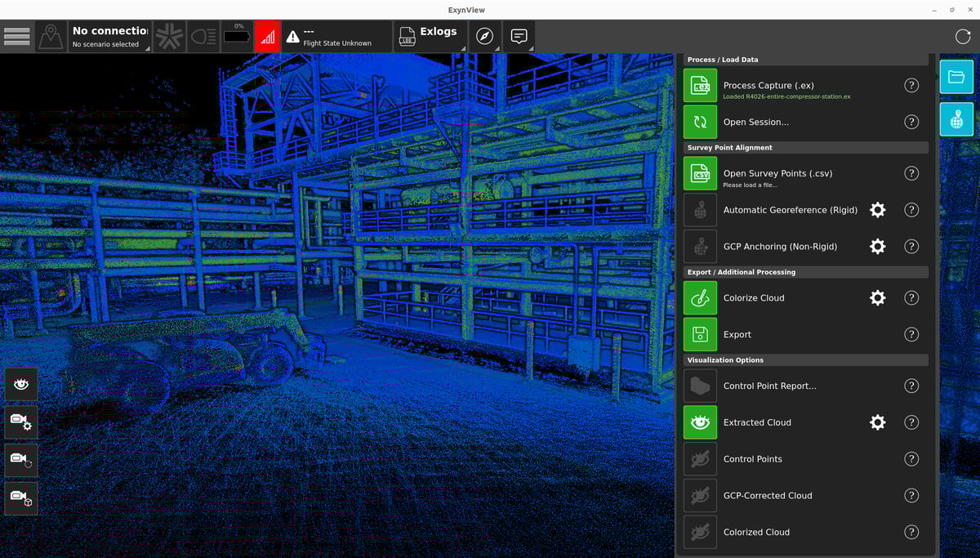Screen dimensions: 980x558
Task: Open the compass navigation tool
Action: (484, 37)
